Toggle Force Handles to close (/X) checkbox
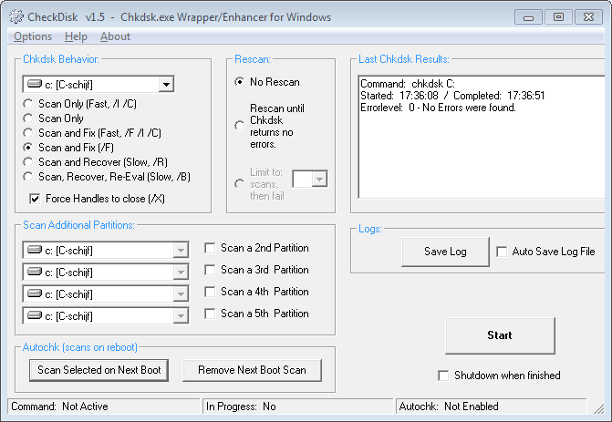The width and height of the screenshot is (612, 422). (x=35, y=199)
